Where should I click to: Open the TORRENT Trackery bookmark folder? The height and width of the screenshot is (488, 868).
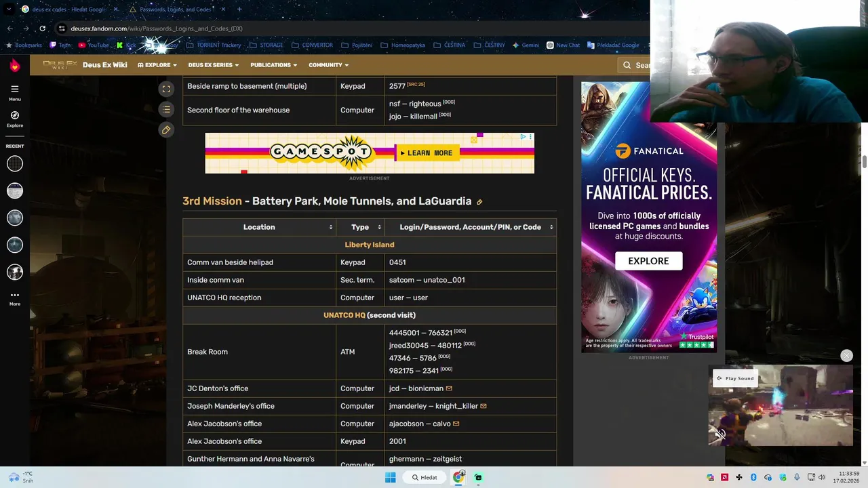[x=214, y=45]
